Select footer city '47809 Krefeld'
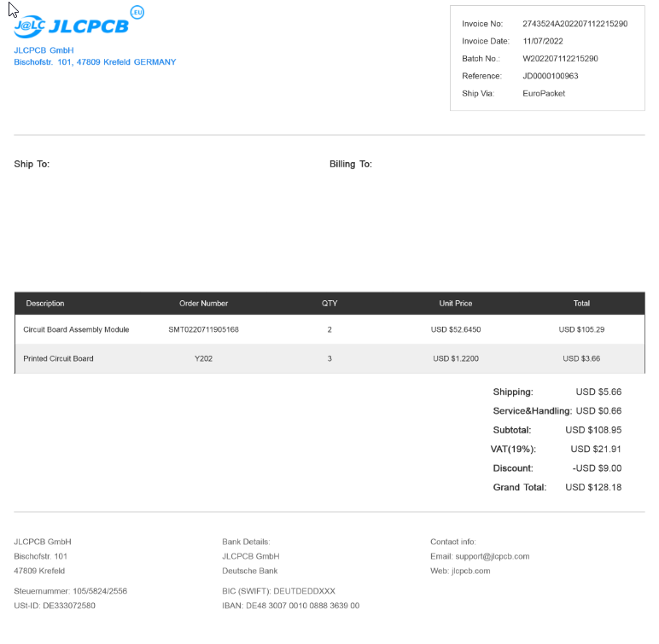This screenshot has height=644, width=659. (x=39, y=571)
